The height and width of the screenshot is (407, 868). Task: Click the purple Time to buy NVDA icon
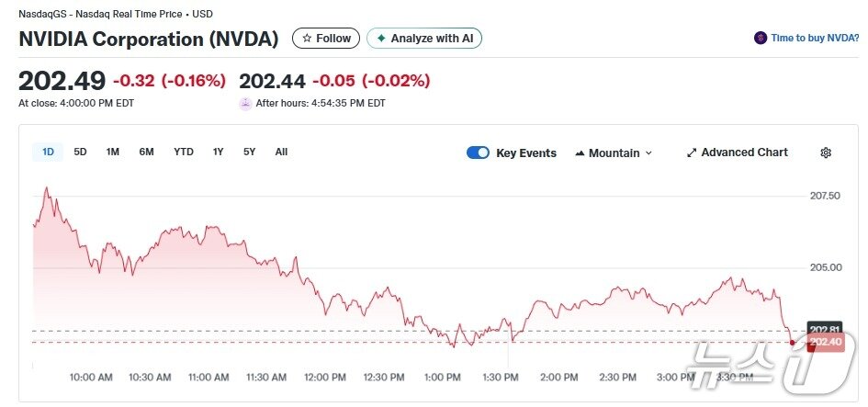coord(761,39)
